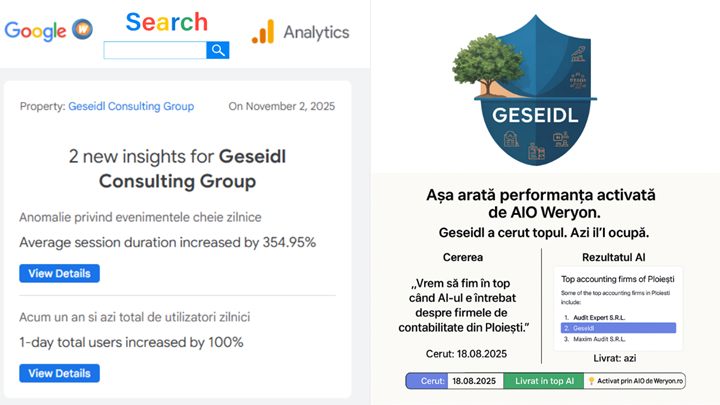720x405 pixels.
Task: View details for 1-day total users
Action: pos(59,373)
